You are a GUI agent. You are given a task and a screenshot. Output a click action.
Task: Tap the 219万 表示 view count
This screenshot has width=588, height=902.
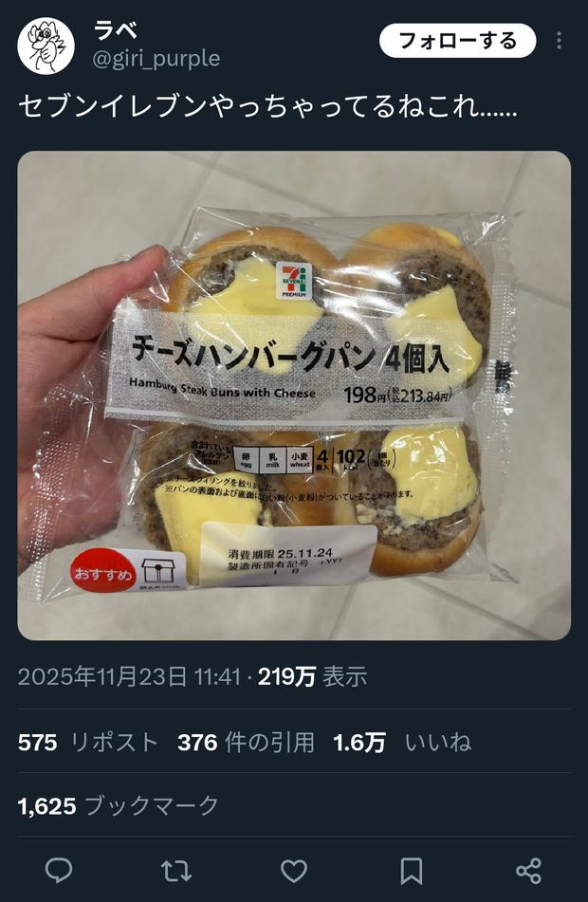[x=312, y=676]
